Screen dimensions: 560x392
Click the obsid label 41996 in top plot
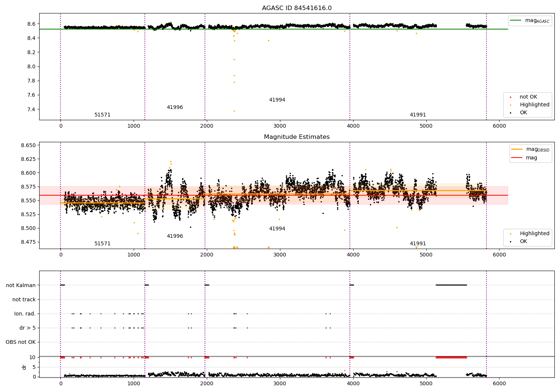[x=175, y=108]
